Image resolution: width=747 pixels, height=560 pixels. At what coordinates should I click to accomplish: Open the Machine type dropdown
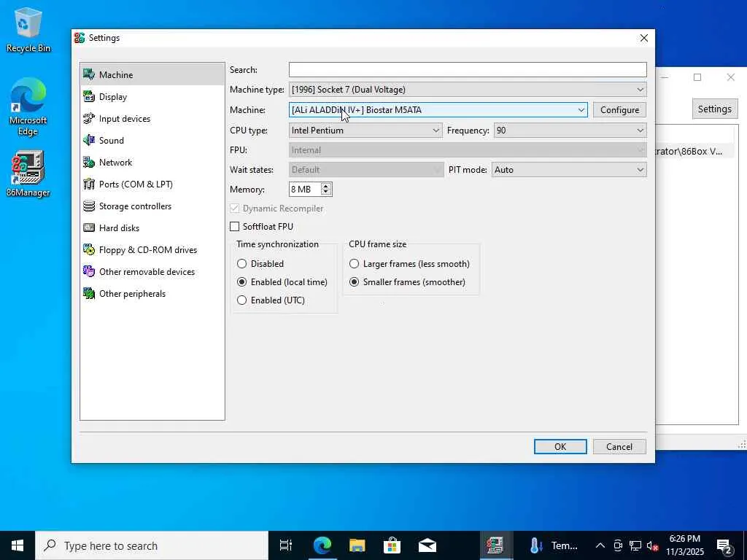468,90
